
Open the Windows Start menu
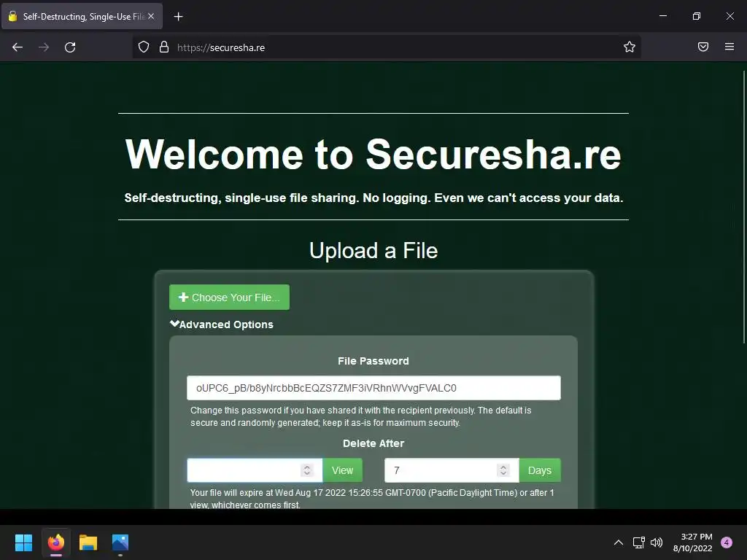click(x=23, y=542)
